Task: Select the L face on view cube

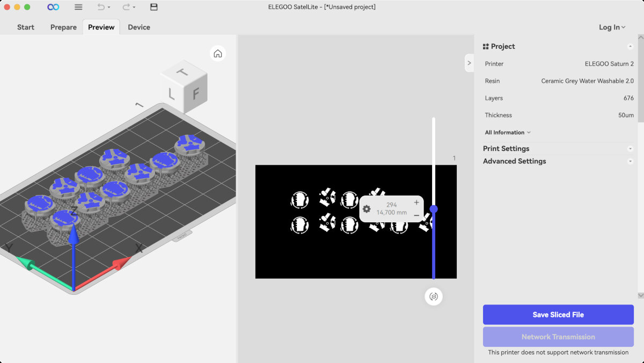Action: coord(172,94)
